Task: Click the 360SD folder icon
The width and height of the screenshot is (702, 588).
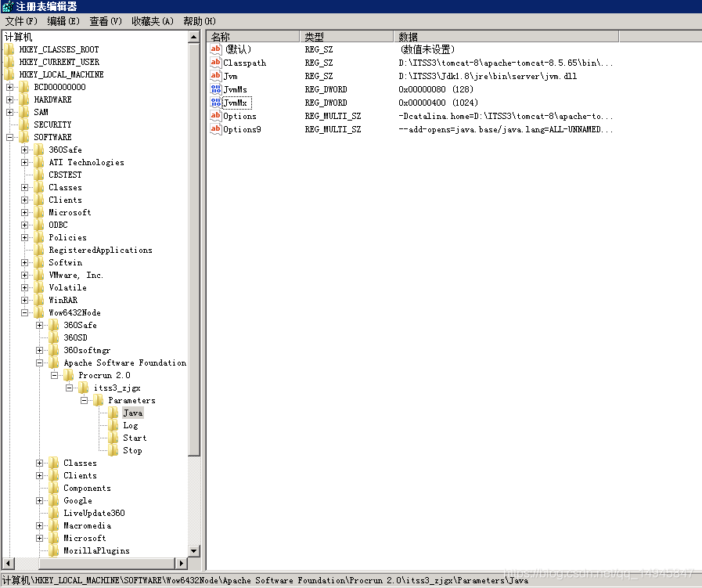Action: pyautogui.click(x=54, y=337)
